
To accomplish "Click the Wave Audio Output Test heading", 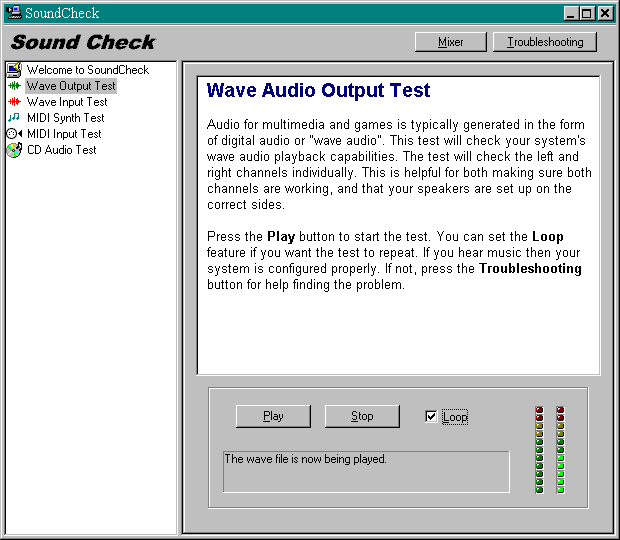I will (x=318, y=90).
